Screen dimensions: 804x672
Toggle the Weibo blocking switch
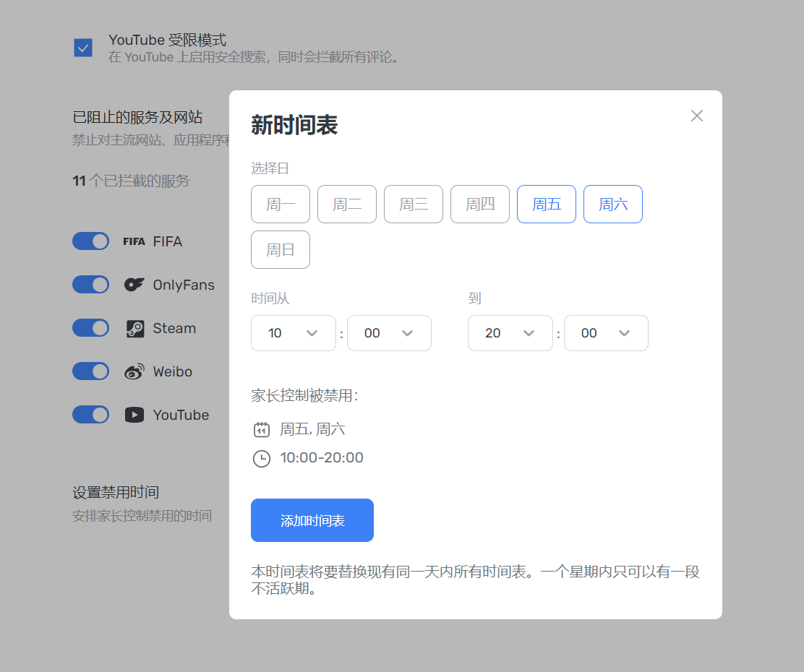click(91, 371)
